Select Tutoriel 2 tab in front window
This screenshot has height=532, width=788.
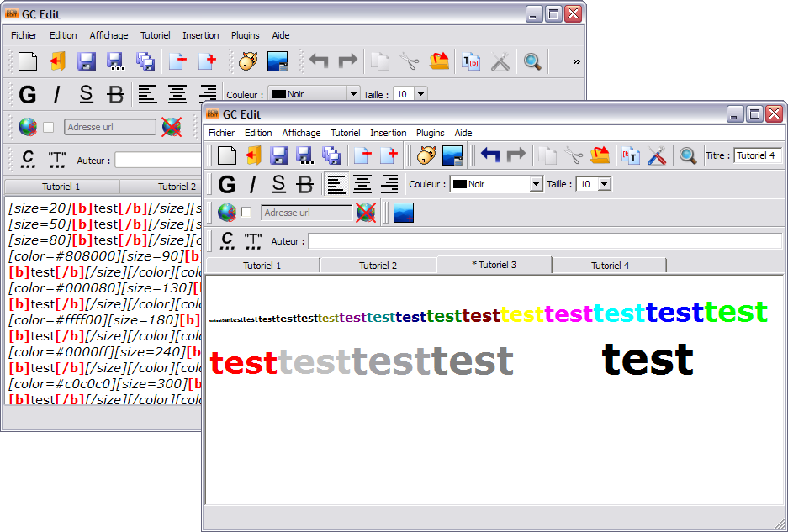click(x=378, y=266)
